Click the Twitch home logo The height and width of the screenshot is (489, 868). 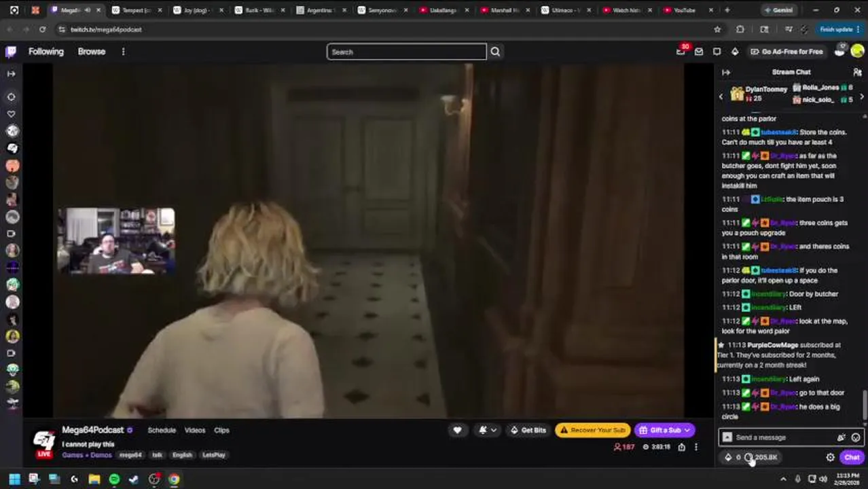[x=11, y=52]
